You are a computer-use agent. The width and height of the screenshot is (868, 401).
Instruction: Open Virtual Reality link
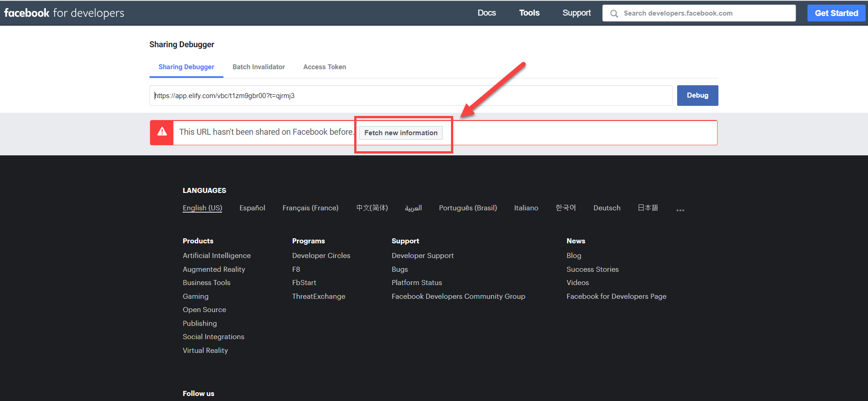point(205,351)
